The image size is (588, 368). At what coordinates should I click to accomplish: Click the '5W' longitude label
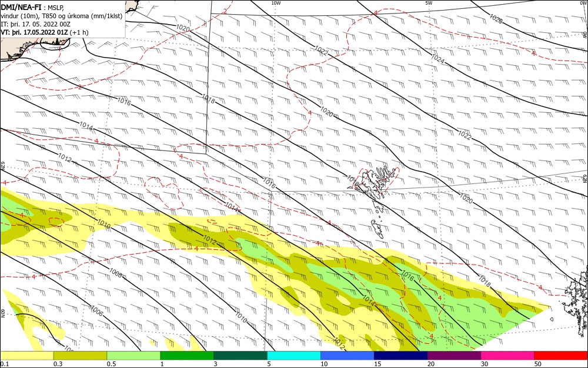429,3
